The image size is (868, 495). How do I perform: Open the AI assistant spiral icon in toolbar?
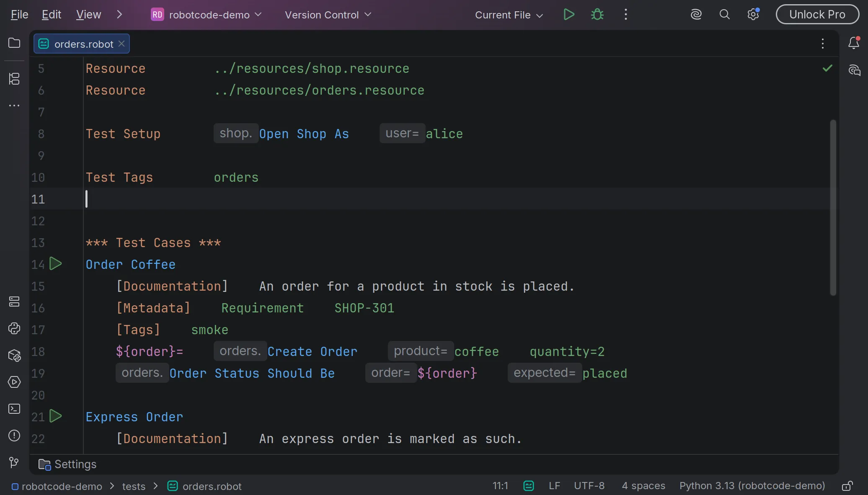[x=696, y=15]
